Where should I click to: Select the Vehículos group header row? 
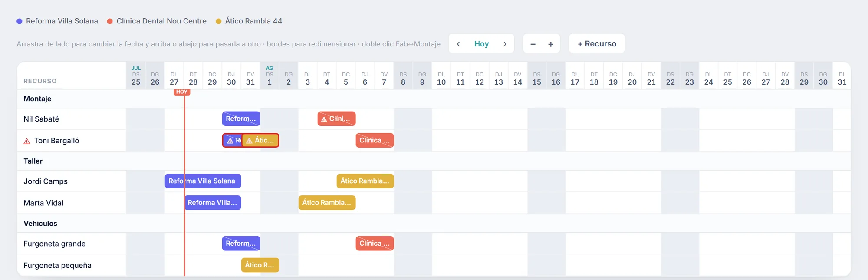click(434, 224)
